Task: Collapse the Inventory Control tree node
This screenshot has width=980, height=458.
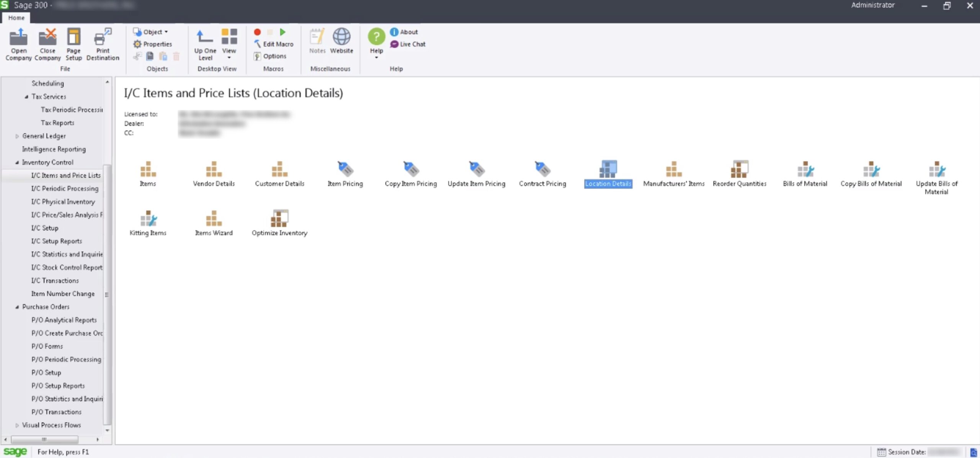Action: (17, 162)
